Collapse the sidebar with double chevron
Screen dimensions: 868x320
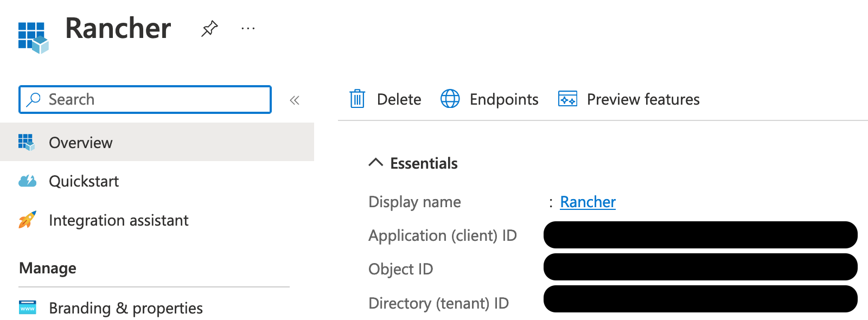[295, 100]
